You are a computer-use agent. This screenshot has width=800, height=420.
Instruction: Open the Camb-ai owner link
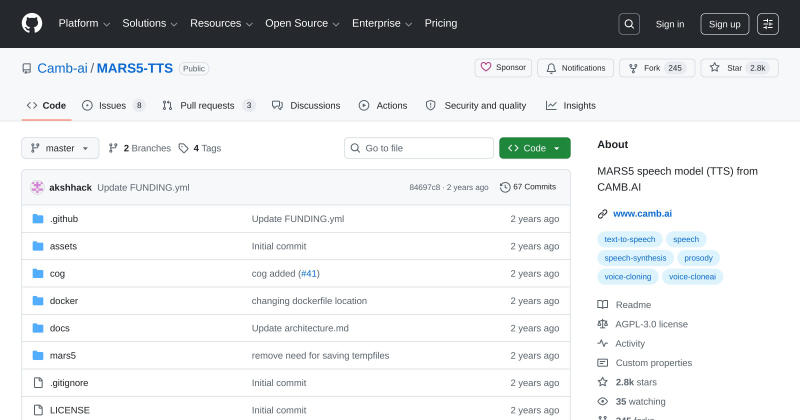pos(62,68)
